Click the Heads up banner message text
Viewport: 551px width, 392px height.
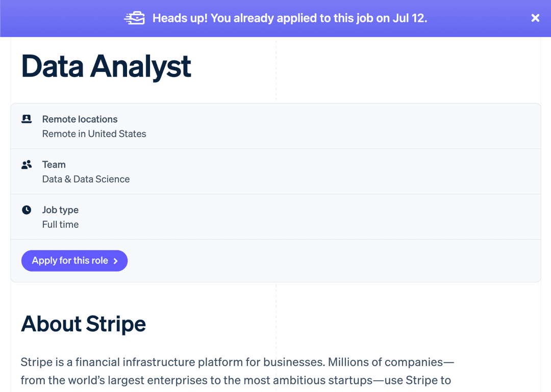[x=290, y=18]
